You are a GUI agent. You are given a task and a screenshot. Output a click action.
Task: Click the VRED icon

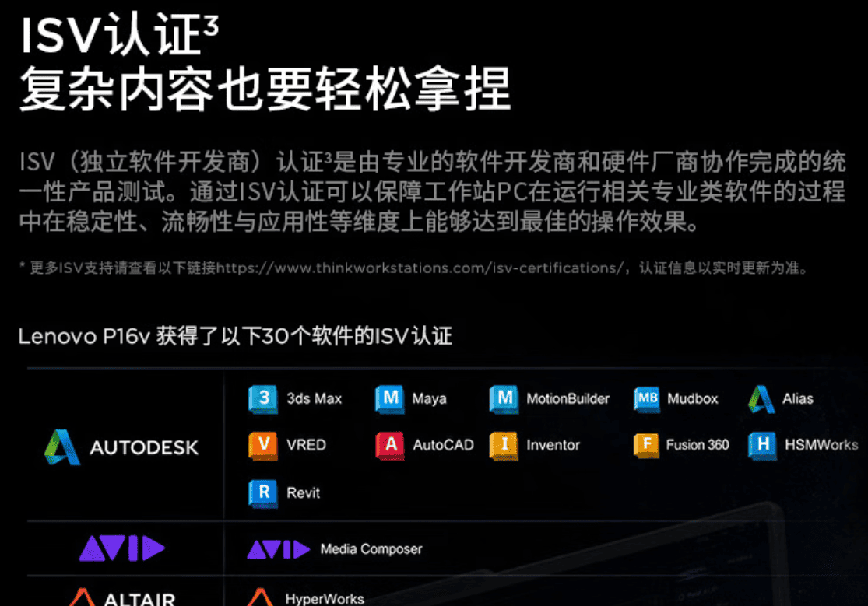(x=263, y=446)
